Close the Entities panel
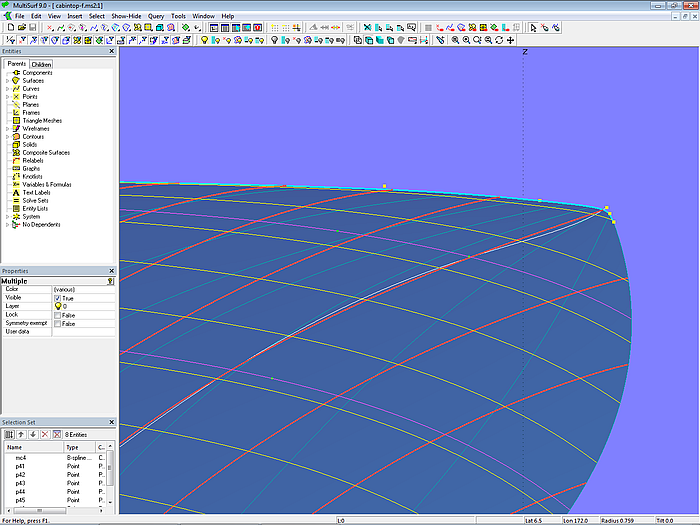This screenshot has width=700, height=525. pos(111,51)
